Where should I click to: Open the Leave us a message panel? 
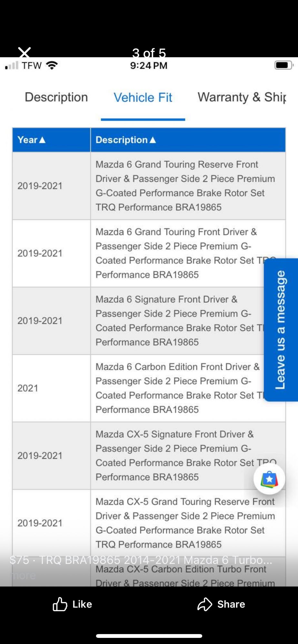[280, 329]
